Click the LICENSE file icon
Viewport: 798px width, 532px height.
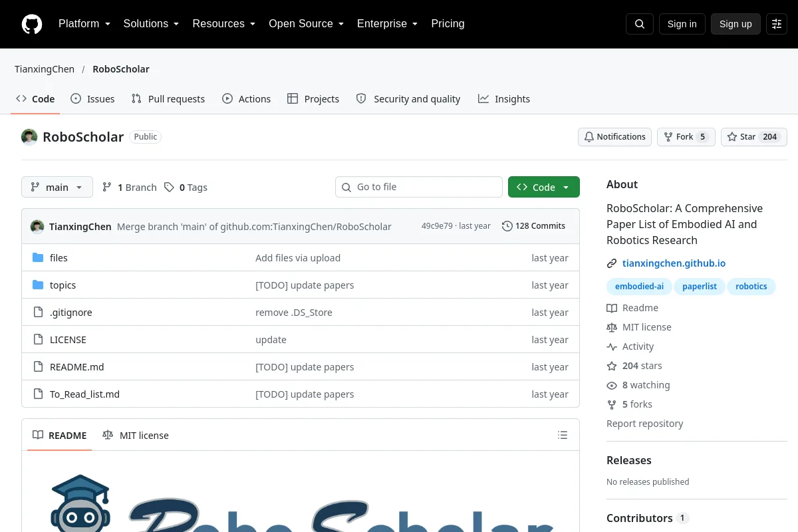(x=38, y=340)
